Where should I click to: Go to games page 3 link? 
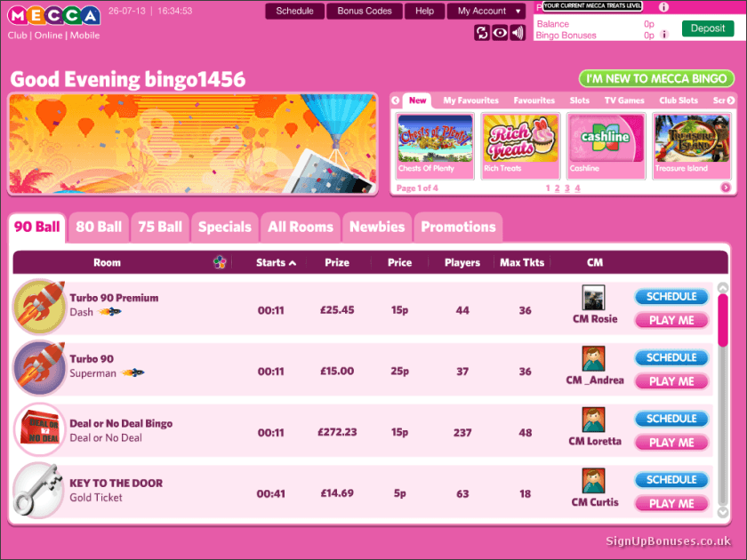(x=567, y=188)
